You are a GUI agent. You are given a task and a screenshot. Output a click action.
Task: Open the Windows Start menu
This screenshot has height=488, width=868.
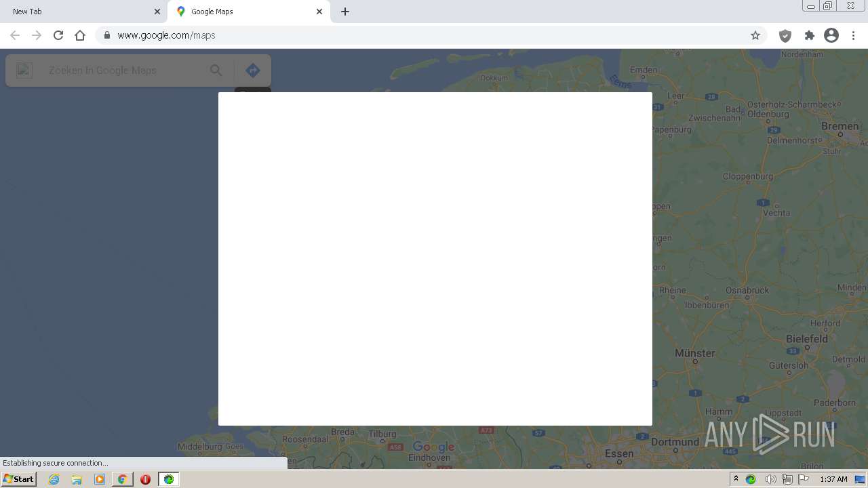pyautogui.click(x=19, y=479)
